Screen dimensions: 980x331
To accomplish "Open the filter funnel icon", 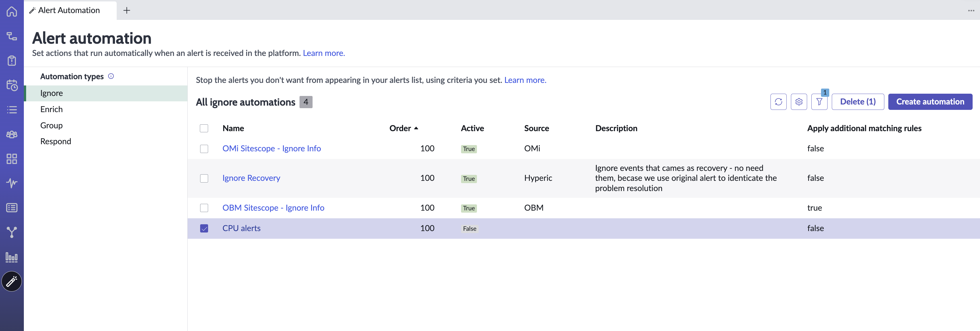I will point(819,102).
